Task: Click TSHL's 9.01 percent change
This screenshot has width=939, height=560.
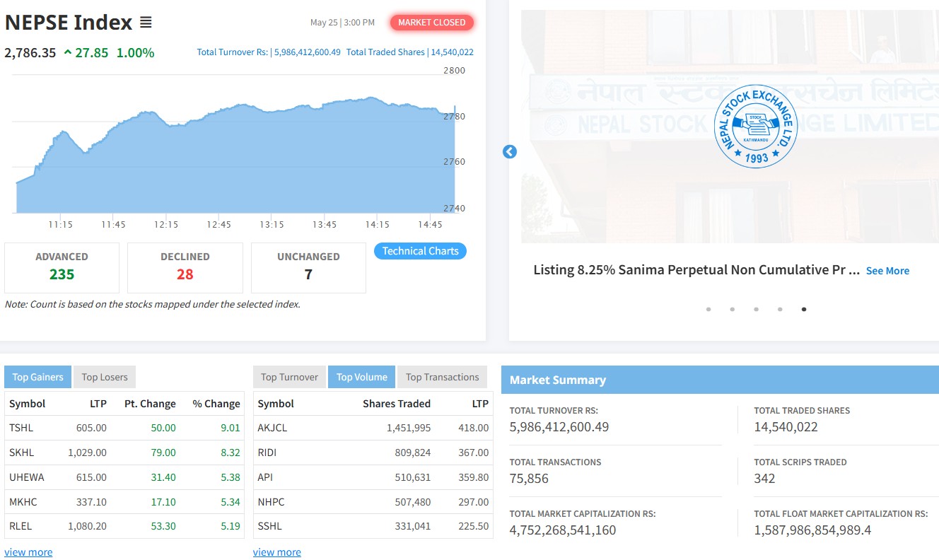Action: [x=231, y=428]
